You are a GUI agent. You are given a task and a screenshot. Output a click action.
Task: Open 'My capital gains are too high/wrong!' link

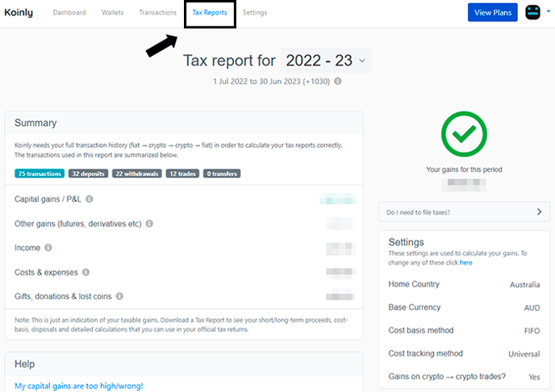click(x=79, y=386)
